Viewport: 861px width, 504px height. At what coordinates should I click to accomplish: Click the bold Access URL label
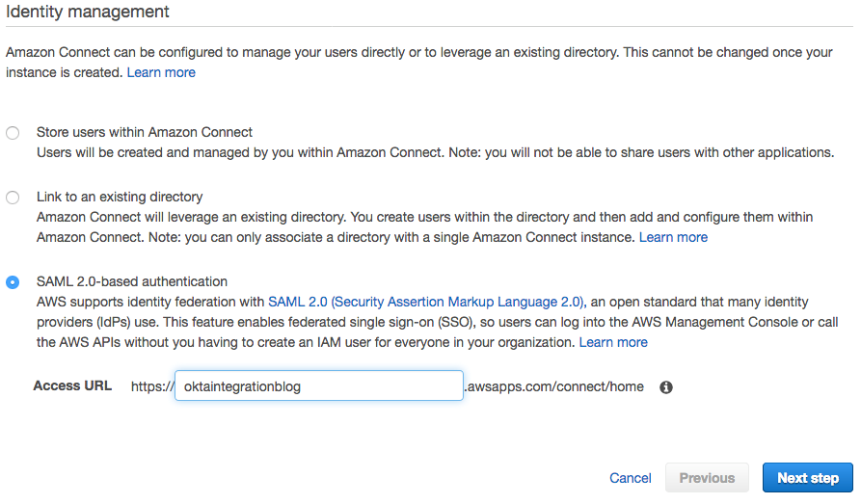[x=72, y=385]
